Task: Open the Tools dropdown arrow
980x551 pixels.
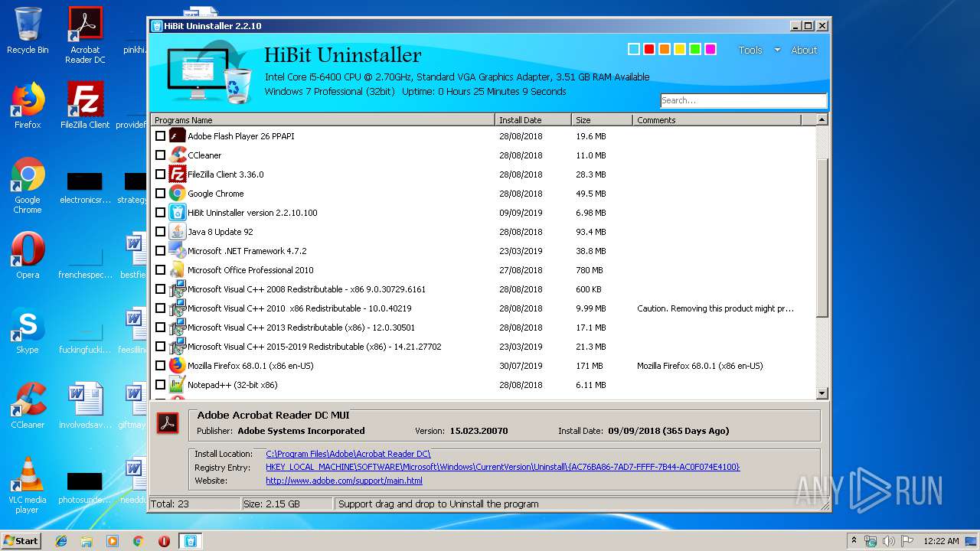Action: [777, 50]
